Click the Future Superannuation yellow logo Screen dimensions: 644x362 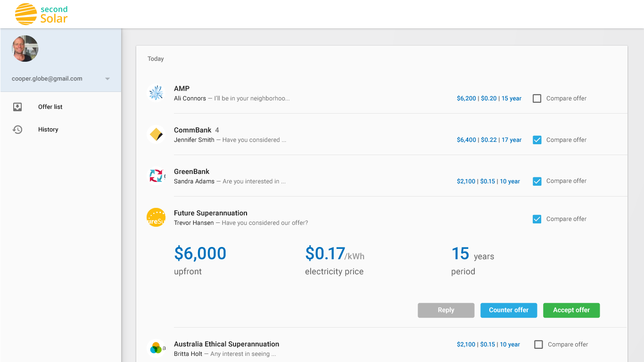pyautogui.click(x=156, y=217)
